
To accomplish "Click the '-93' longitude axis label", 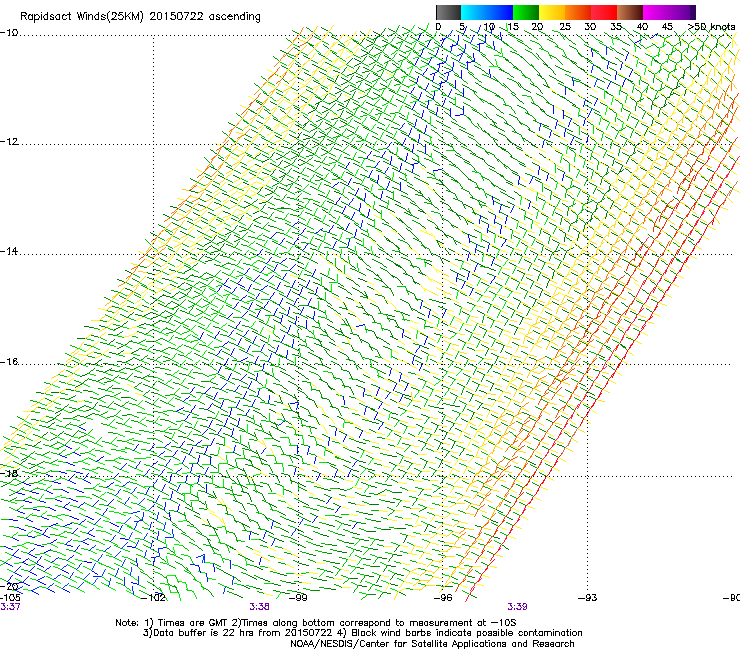I will point(588,598).
